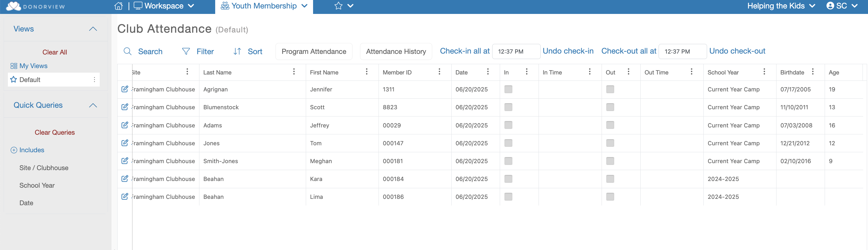868x250 pixels.
Task: Open the Member ID column menu
Action: click(x=439, y=72)
